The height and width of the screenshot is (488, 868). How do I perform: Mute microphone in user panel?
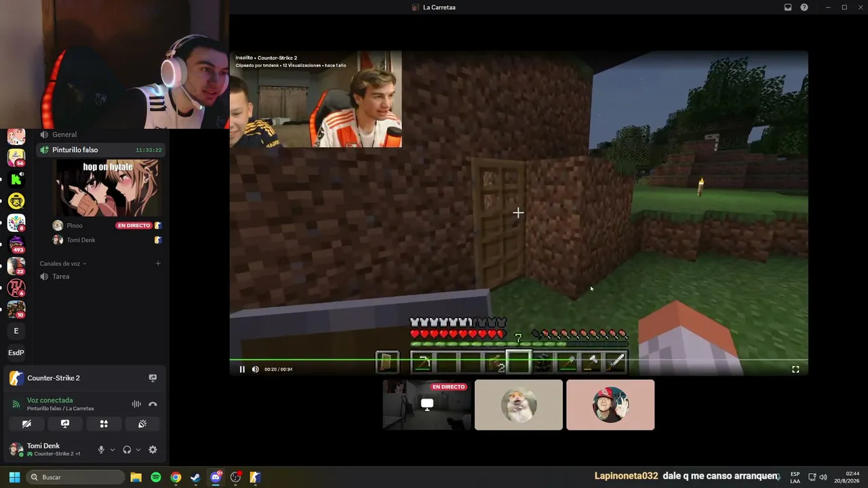101,449
